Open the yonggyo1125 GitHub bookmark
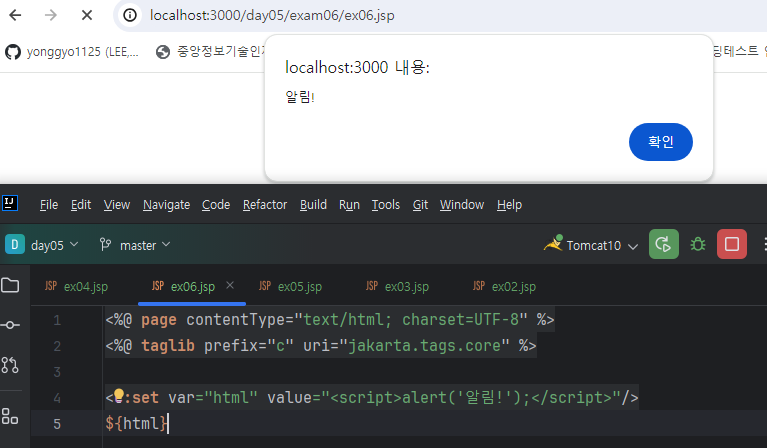Viewport: 767px width, 448px height. (72, 51)
